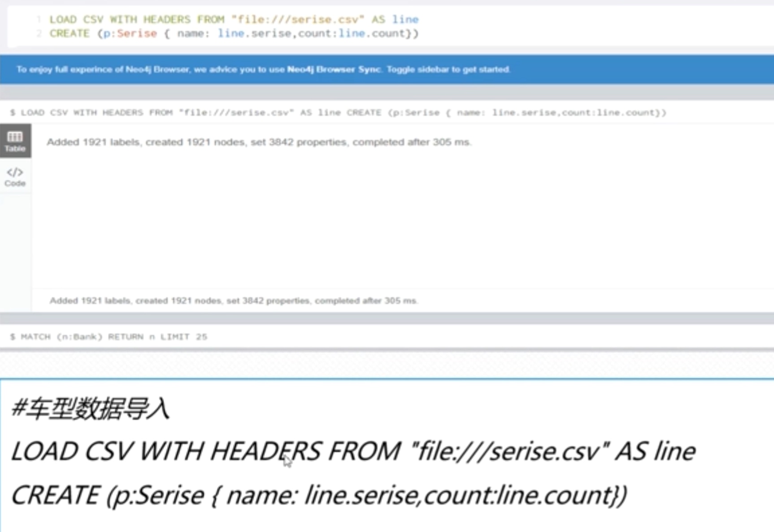Click the Cypher editor line with LOAD CSV
This screenshot has width=774, height=532.
234,19
